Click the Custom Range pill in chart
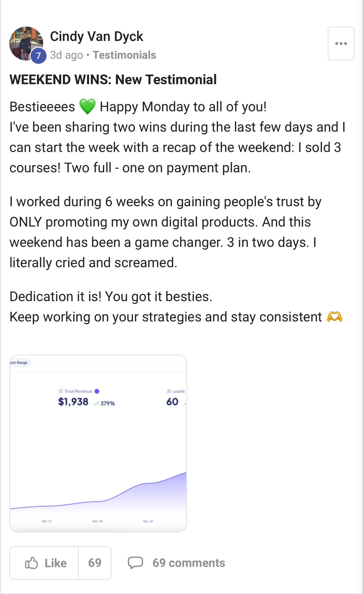The image size is (364, 594). tap(20, 363)
